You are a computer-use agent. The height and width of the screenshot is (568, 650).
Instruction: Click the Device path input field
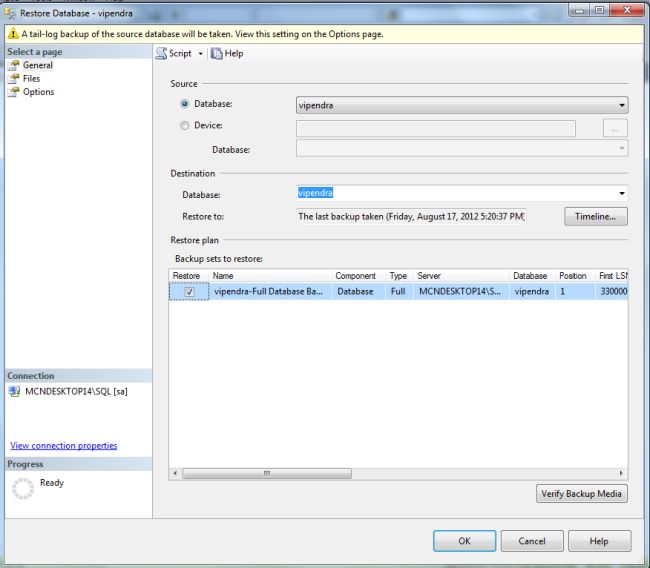(436, 129)
